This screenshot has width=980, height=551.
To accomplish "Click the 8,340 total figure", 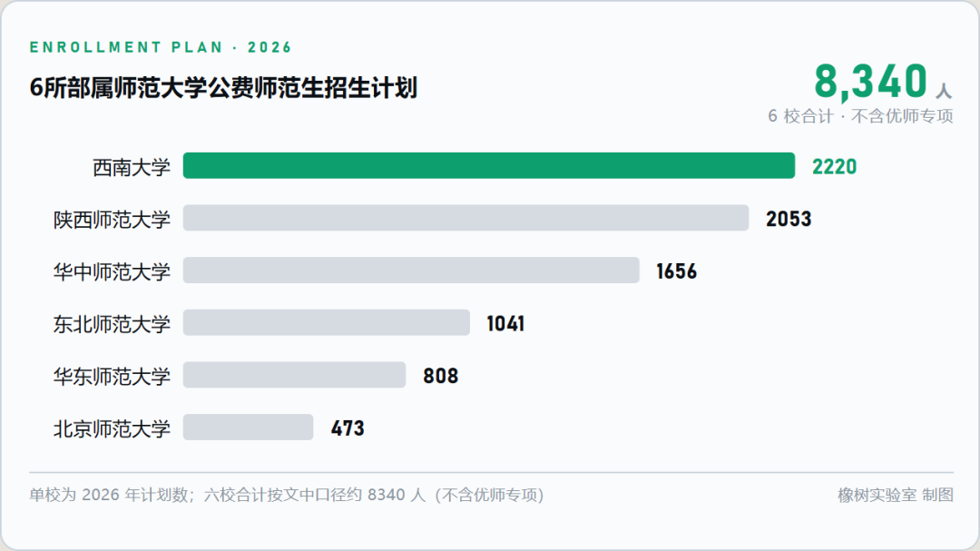I will [x=870, y=82].
